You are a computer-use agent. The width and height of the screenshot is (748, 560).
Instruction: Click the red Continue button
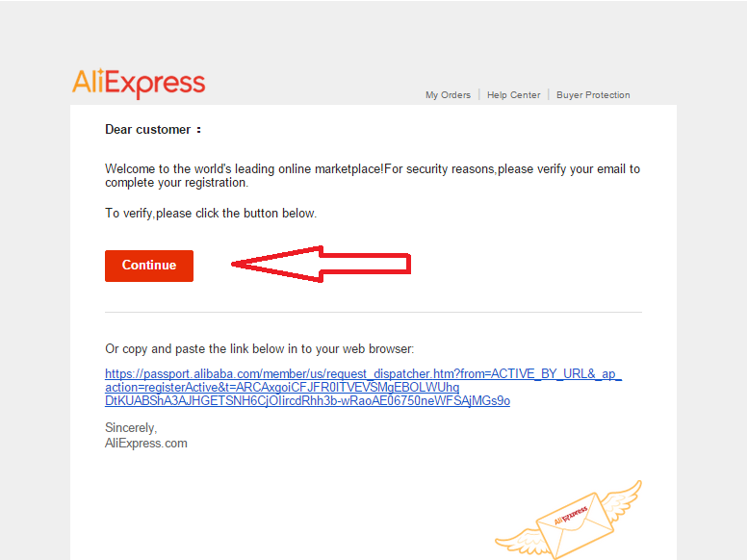[149, 266]
